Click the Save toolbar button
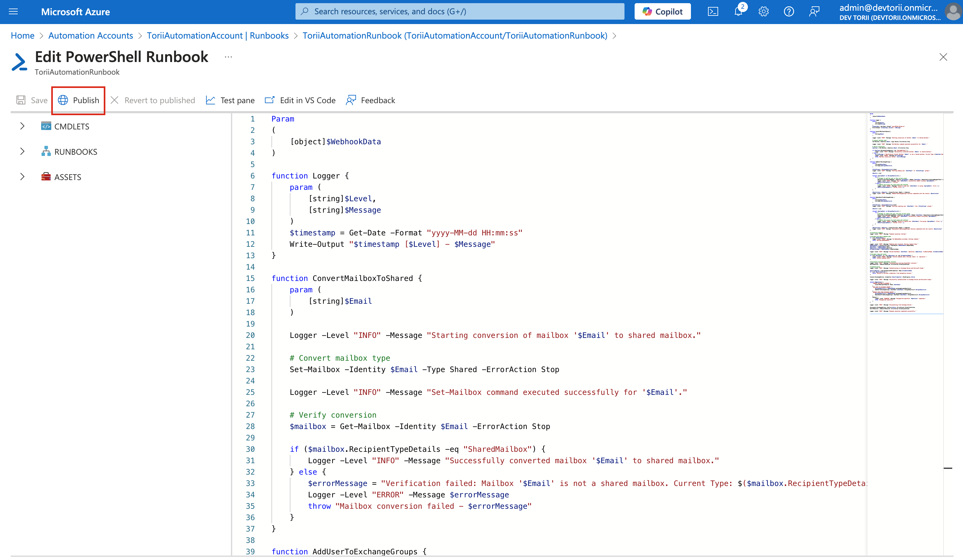Viewport: 963px width, 560px height. [x=32, y=100]
